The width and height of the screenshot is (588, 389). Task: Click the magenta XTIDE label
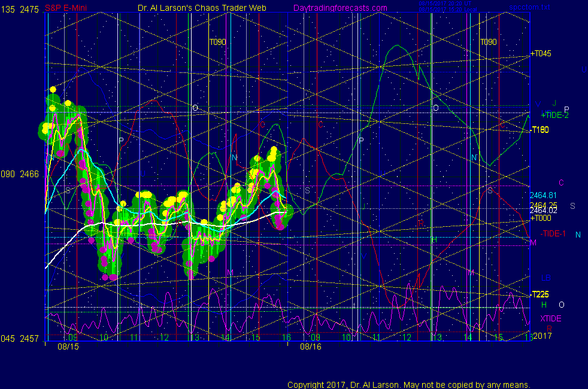pos(550,318)
